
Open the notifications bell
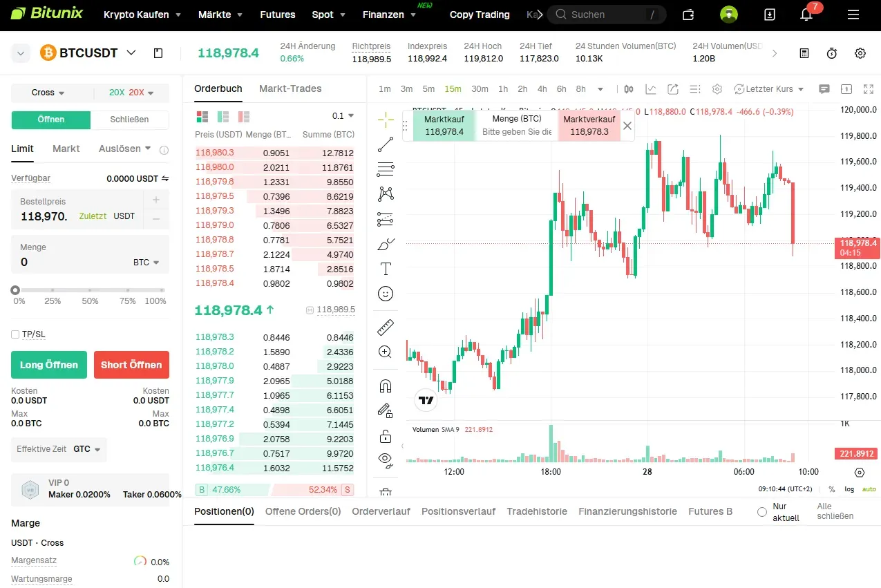click(806, 15)
